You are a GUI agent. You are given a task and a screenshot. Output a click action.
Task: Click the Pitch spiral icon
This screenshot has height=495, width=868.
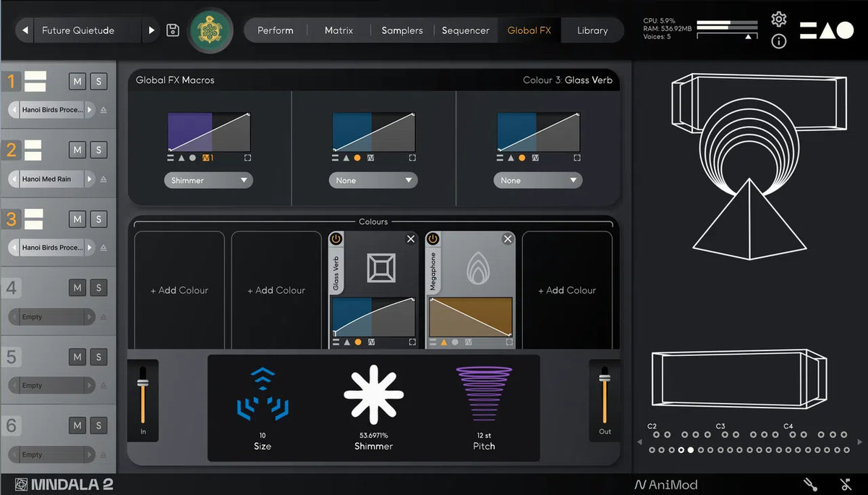(x=484, y=394)
